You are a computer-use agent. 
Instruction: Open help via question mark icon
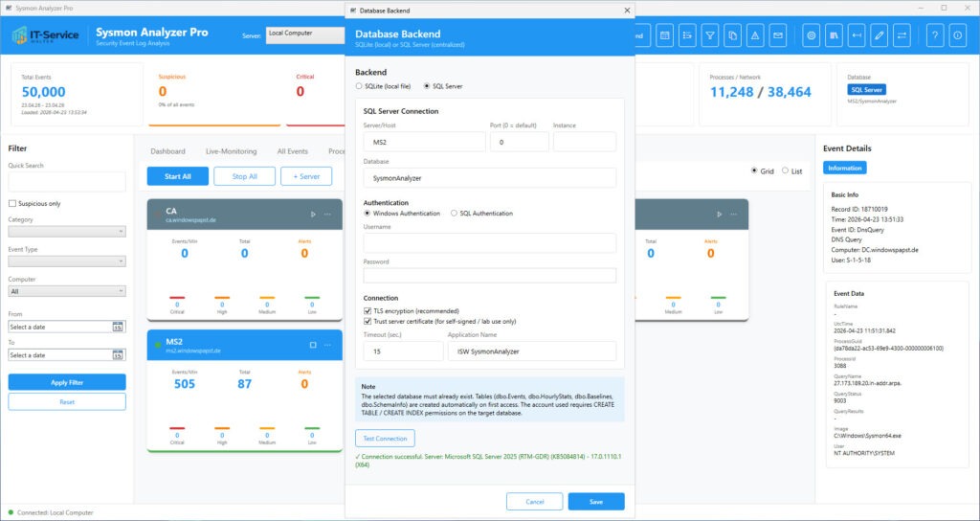[x=935, y=35]
